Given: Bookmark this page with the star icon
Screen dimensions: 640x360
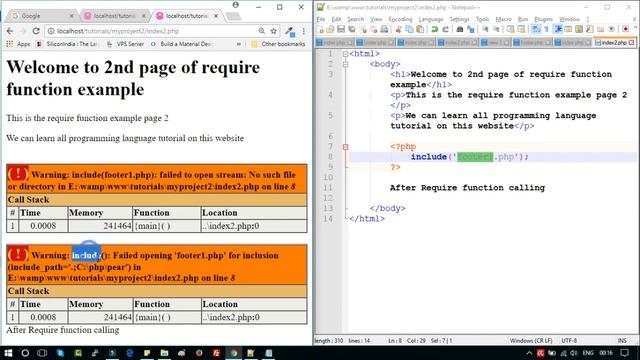Looking at the screenshot, I should (x=273, y=31).
